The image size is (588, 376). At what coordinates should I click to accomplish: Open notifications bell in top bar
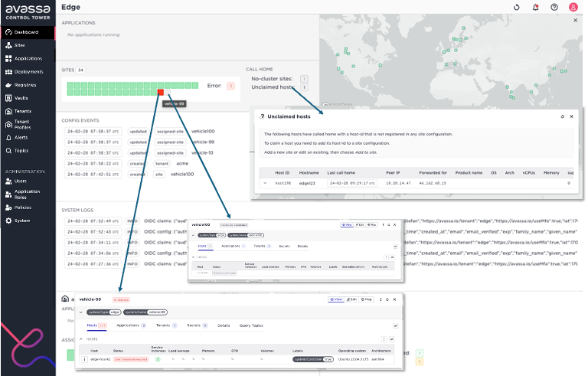click(535, 7)
